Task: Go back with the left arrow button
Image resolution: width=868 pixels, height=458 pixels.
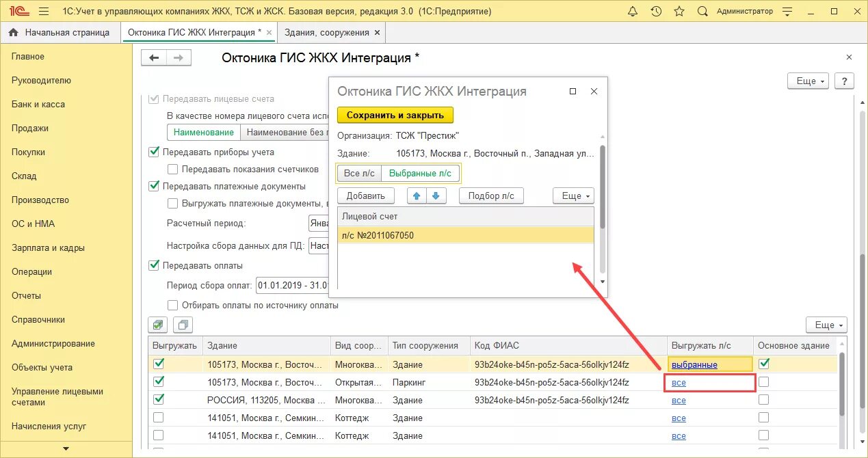Action: 154,58
